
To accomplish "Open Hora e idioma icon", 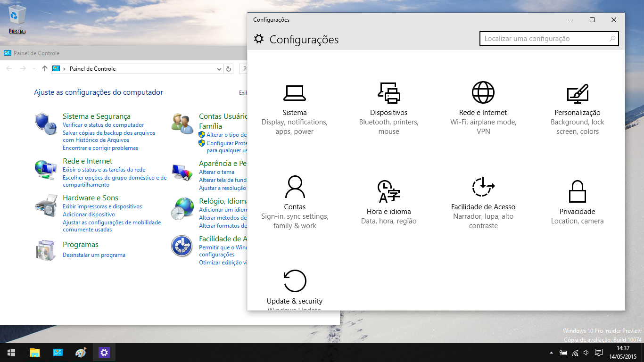I will pos(389,191).
